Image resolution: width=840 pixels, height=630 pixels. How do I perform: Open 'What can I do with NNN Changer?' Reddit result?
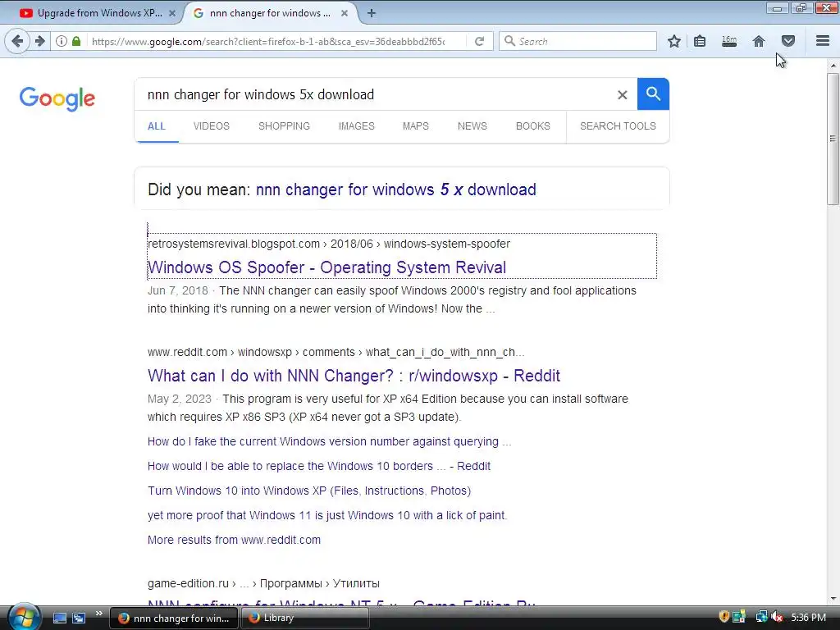pos(354,376)
